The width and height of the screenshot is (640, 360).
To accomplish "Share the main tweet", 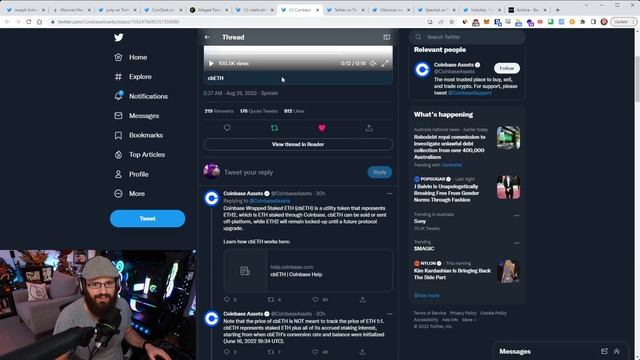I will pyautogui.click(x=369, y=128).
